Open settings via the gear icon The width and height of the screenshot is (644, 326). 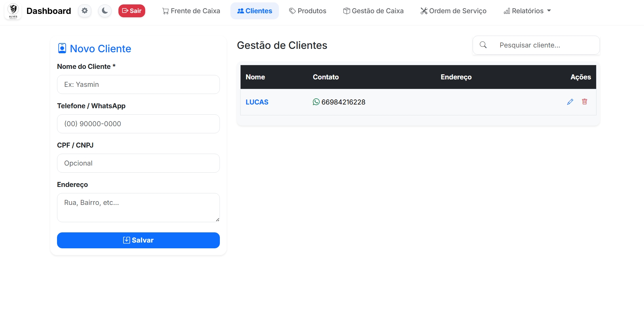click(84, 11)
